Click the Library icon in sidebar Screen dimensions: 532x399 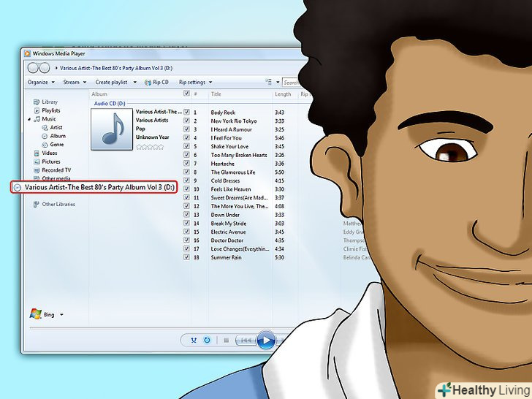tap(37, 102)
